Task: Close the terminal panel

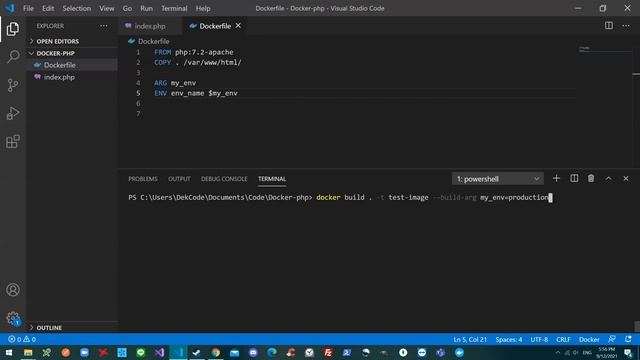Action: pos(626,178)
